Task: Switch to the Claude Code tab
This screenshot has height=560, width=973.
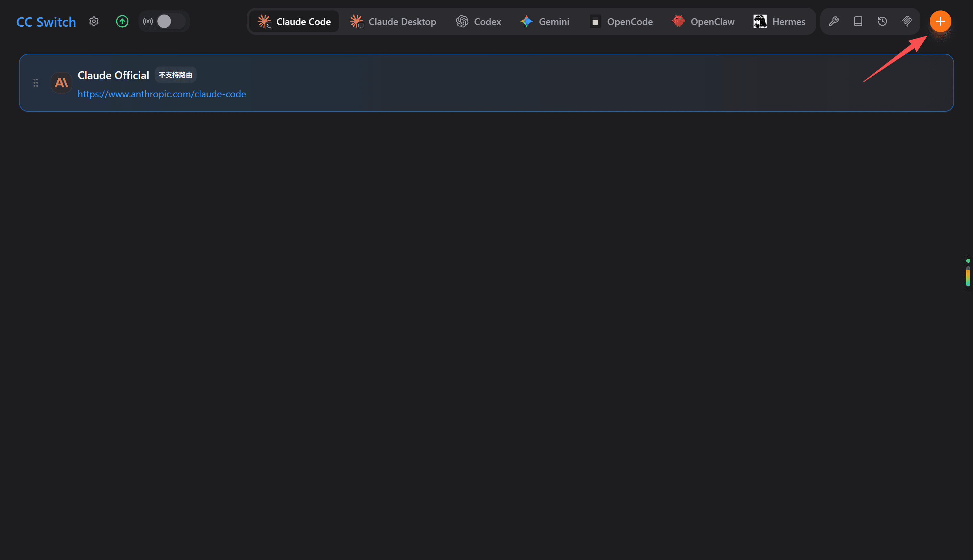Action: tap(294, 22)
